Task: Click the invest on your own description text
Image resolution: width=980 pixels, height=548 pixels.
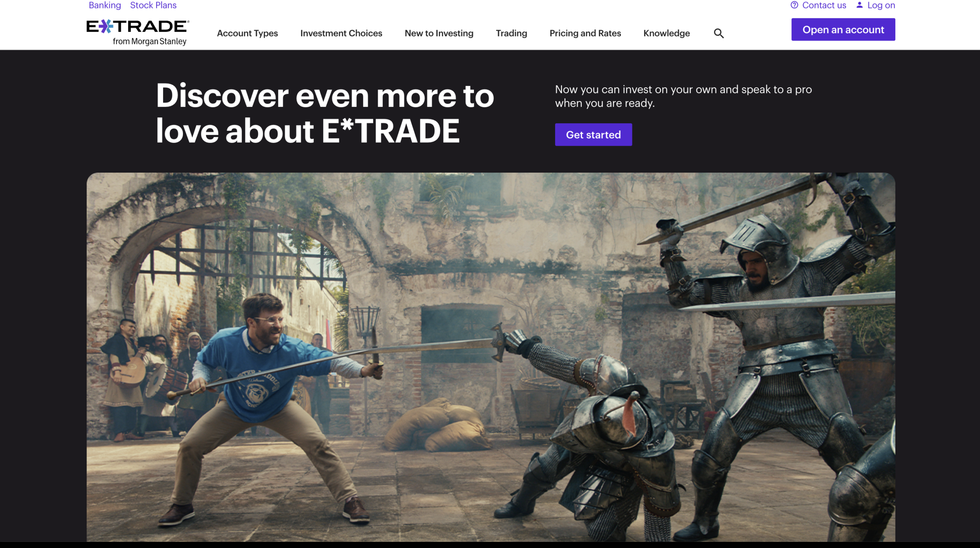Action: (x=683, y=96)
